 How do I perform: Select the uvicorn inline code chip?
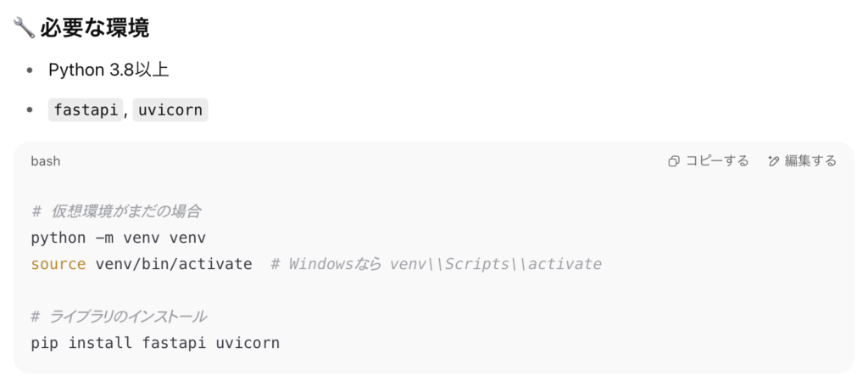coord(170,109)
